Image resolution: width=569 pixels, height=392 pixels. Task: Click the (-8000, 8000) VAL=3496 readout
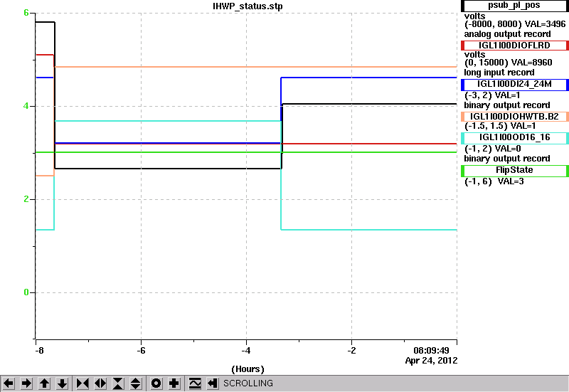point(515,24)
